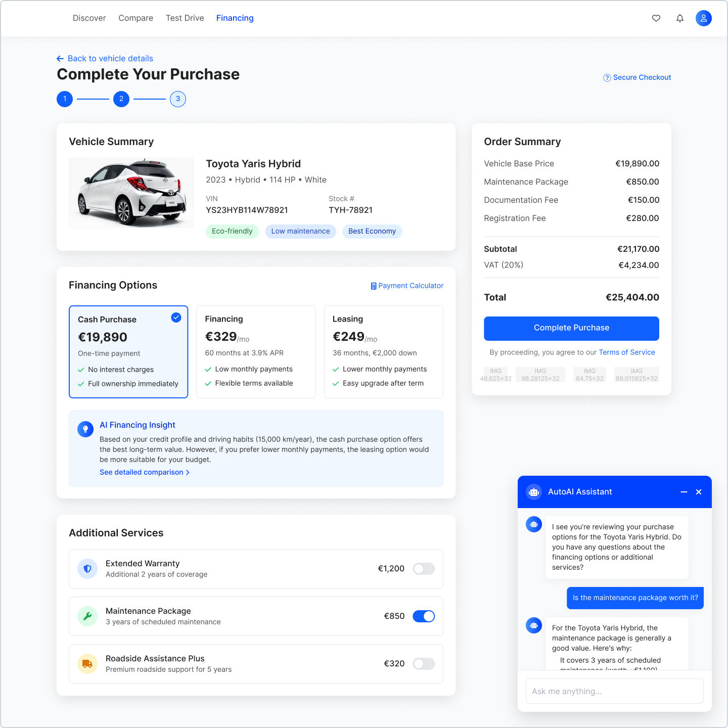Switch to the Test Drive tab
This screenshot has height=728, width=728.
click(x=185, y=18)
